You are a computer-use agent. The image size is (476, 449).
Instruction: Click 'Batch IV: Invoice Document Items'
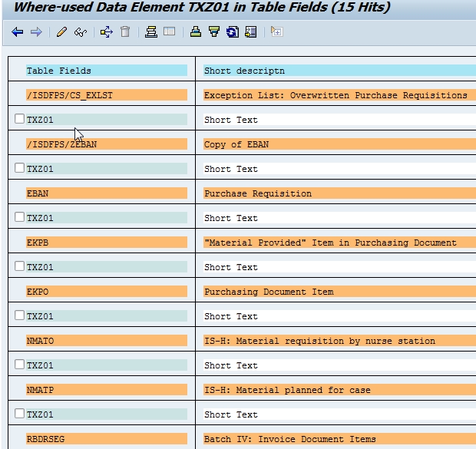point(290,439)
